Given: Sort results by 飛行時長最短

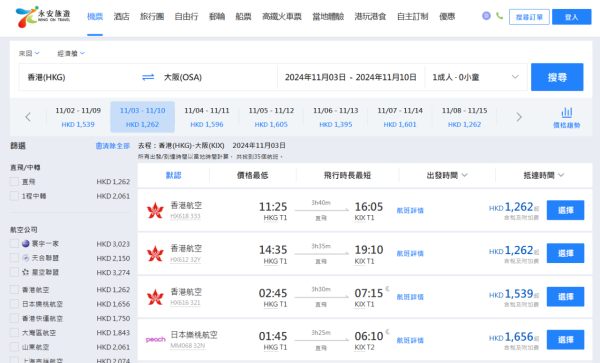Looking at the screenshot, I should tap(347, 175).
